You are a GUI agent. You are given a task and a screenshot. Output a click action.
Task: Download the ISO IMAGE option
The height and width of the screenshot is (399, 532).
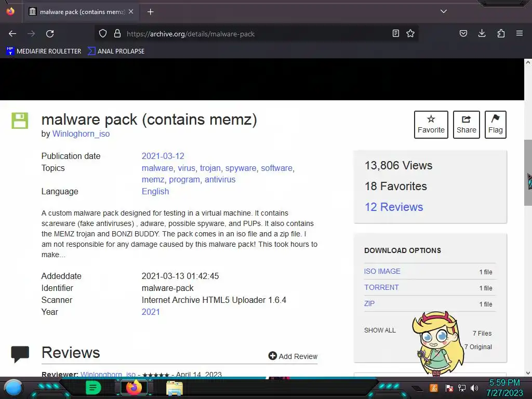[x=382, y=271]
